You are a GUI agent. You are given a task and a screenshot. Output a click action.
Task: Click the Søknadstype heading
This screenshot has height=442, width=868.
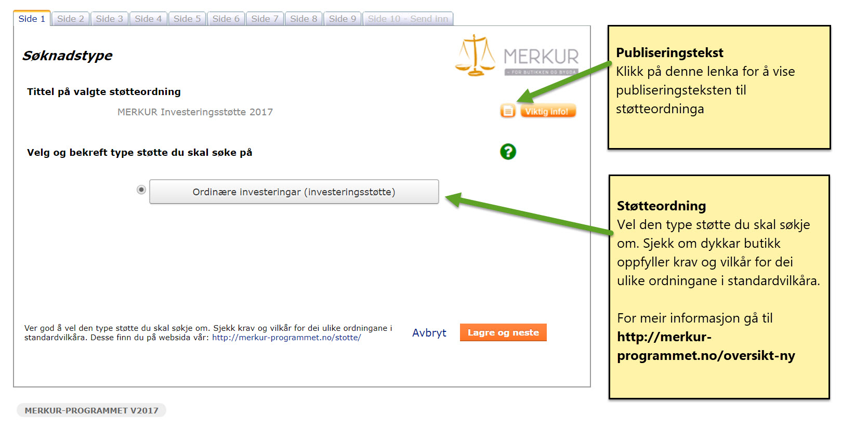tap(67, 56)
